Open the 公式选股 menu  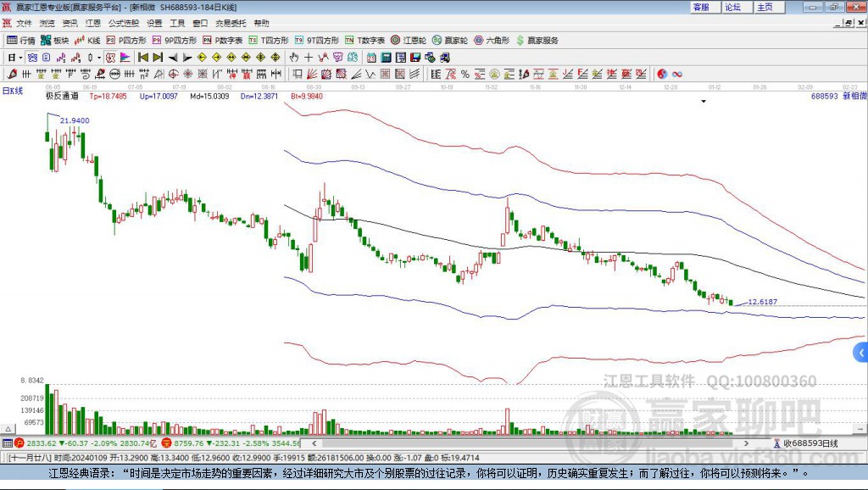(124, 23)
